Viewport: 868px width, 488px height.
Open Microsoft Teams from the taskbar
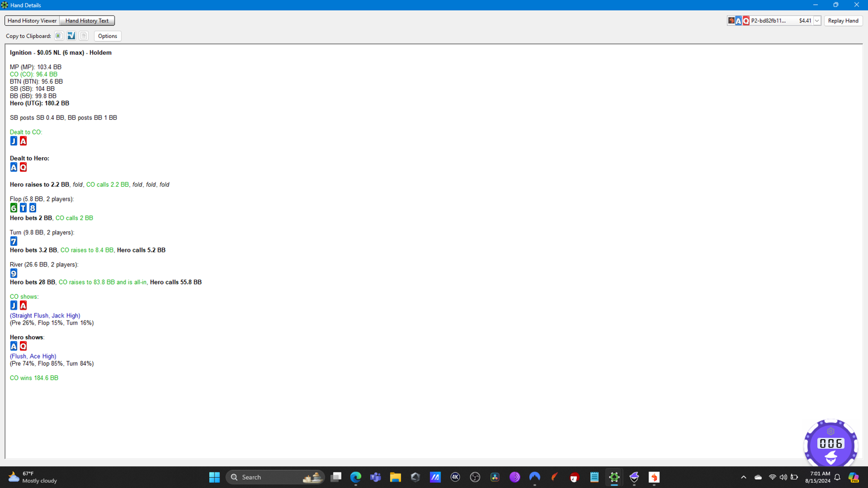376,477
